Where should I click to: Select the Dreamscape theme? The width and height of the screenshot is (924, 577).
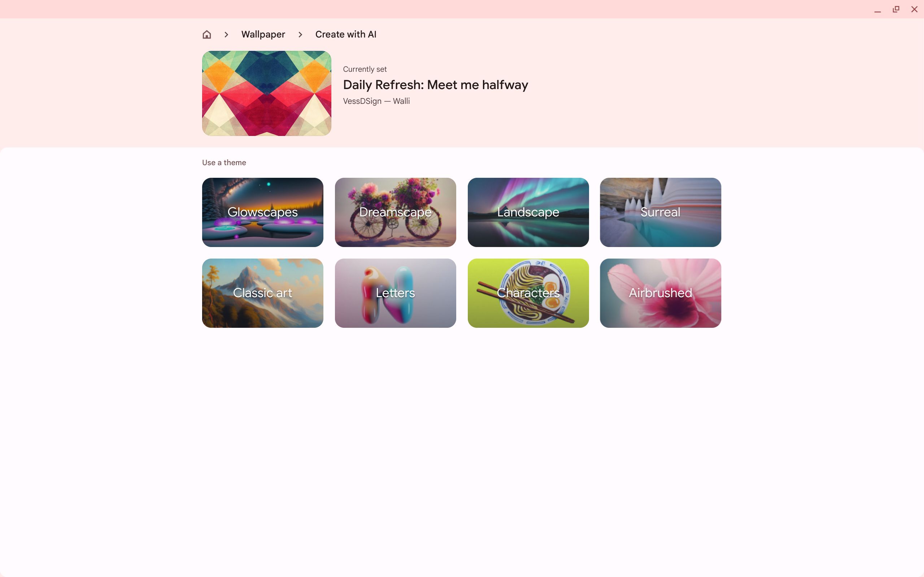coord(395,212)
